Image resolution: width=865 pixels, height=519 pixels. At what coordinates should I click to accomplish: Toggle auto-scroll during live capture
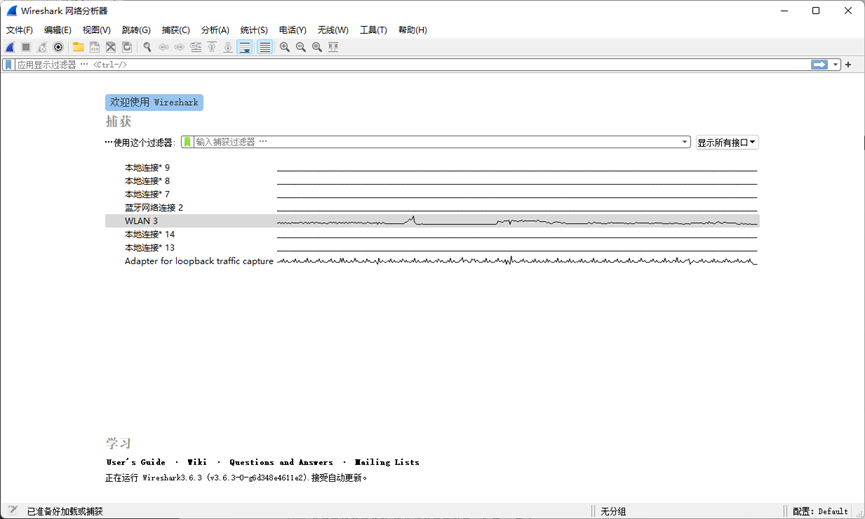click(244, 47)
